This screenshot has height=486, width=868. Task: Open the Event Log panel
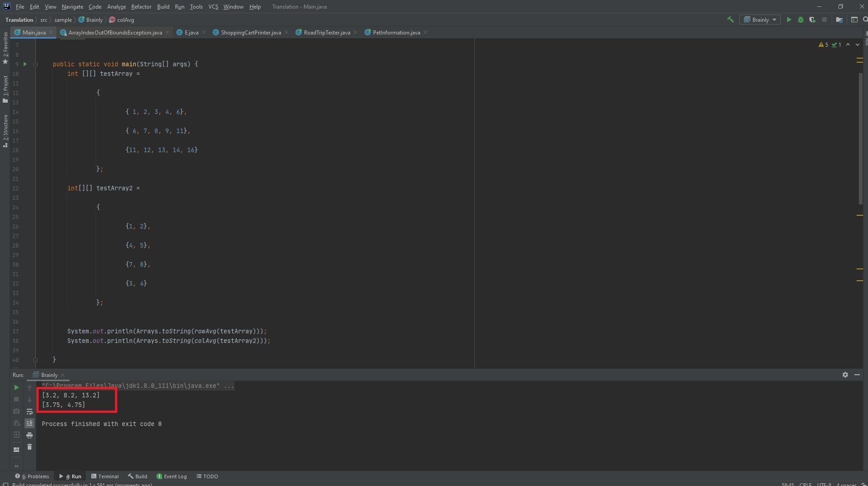(x=172, y=476)
